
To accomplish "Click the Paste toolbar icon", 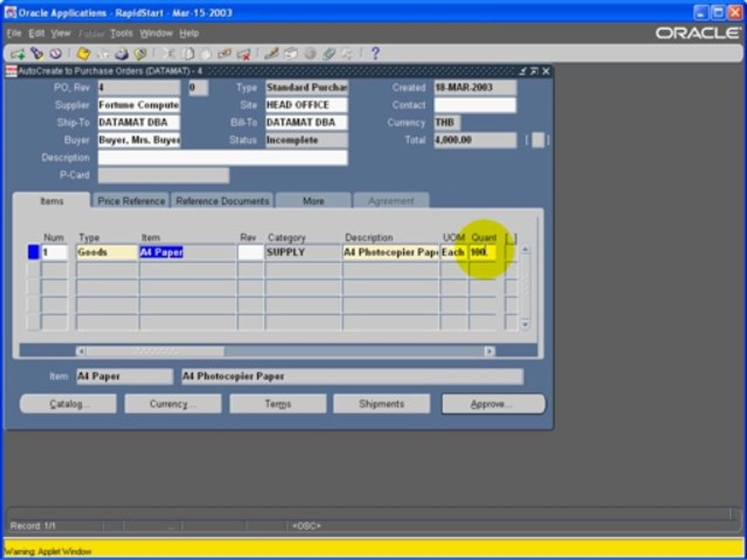I will 205,54.
